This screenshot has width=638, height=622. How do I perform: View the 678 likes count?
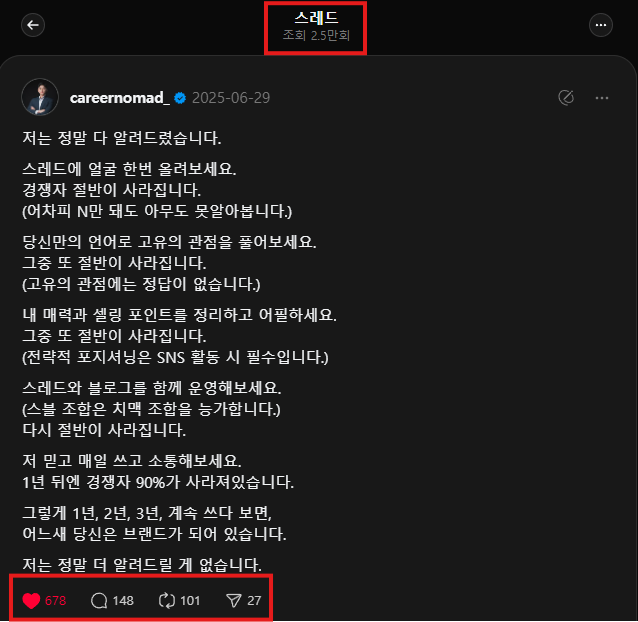pyautogui.click(x=56, y=600)
